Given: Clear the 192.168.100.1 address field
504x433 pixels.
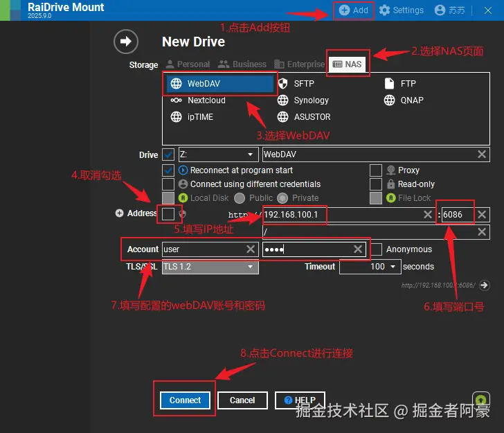Looking at the screenshot, I should pyautogui.click(x=428, y=215).
